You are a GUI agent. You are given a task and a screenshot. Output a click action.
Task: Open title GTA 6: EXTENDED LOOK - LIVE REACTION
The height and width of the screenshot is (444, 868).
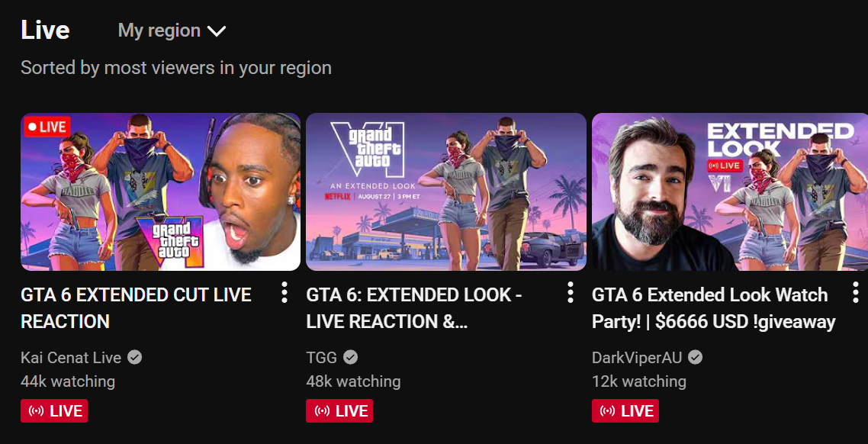point(414,307)
